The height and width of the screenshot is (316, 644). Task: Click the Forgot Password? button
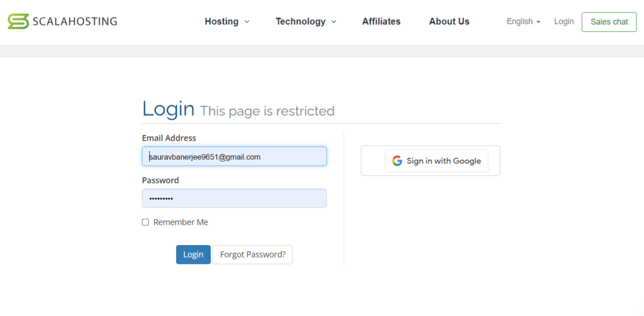coord(253,254)
